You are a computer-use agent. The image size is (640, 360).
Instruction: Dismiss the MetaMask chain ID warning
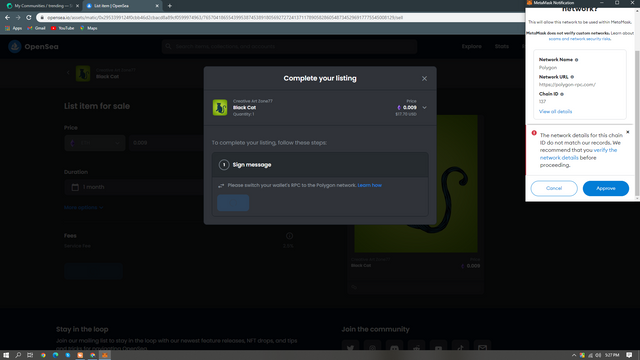pos(628,132)
